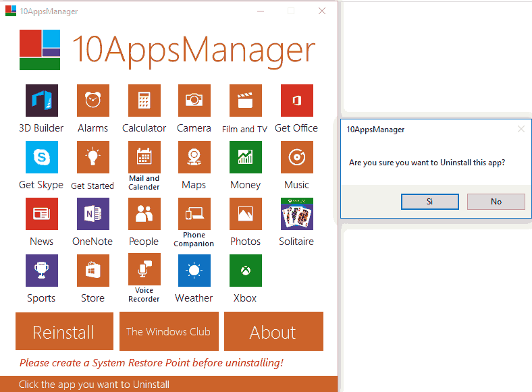
Task: Close the uninstall confirmation dialog
Action: (521, 129)
